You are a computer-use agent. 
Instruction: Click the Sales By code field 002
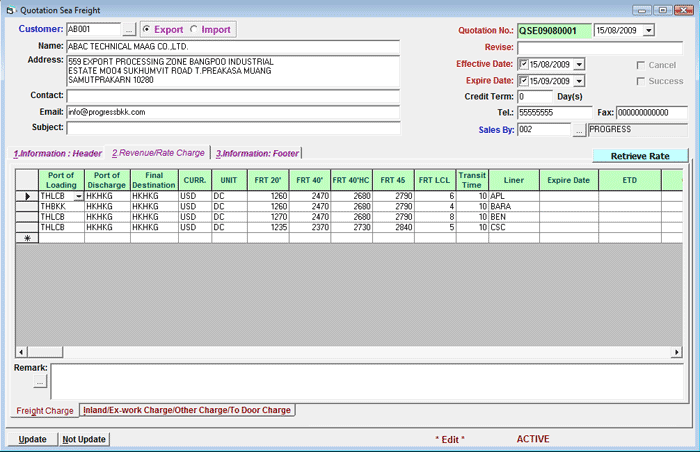[543, 130]
